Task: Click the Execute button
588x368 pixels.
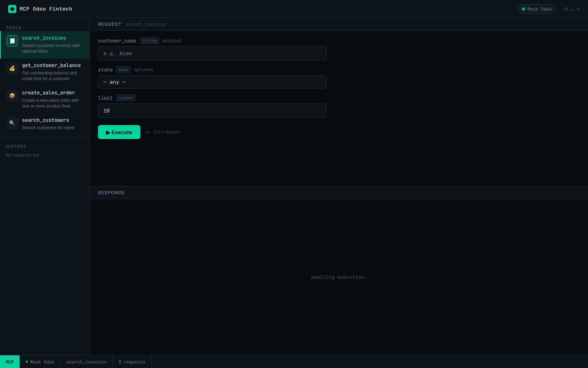Action: pyautogui.click(x=119, y=132)
